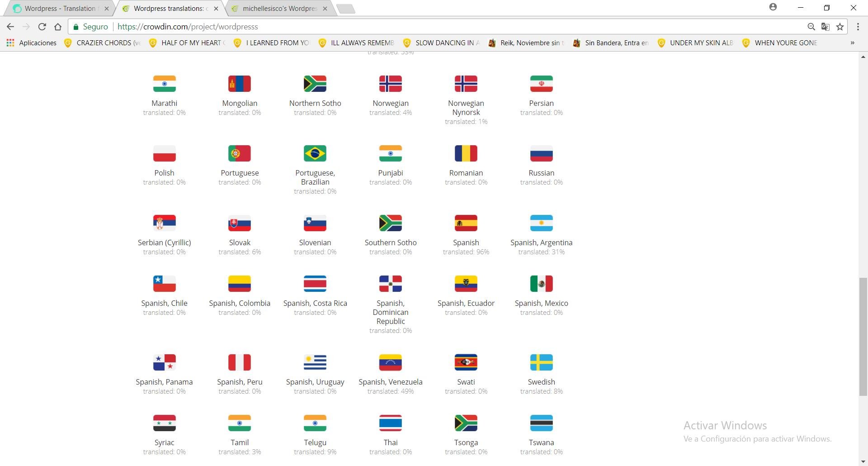Screen dimensions: 868x466
Task: Select the Spanish, Argentina flag icon
Action: pos(542,223)
